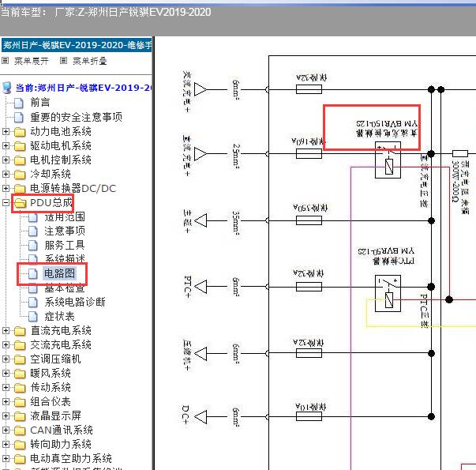Expand the 传动系统 tree node
The width and height of the screenshot is (476, 470).
(x=6, y=387)
